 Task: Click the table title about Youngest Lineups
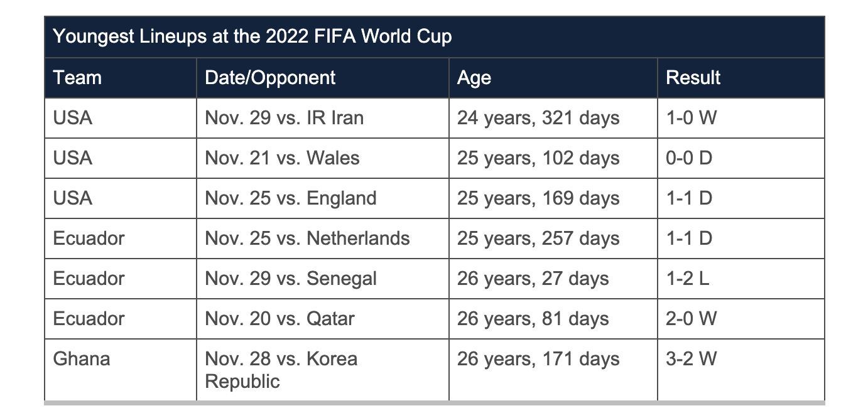coord(434,36)
